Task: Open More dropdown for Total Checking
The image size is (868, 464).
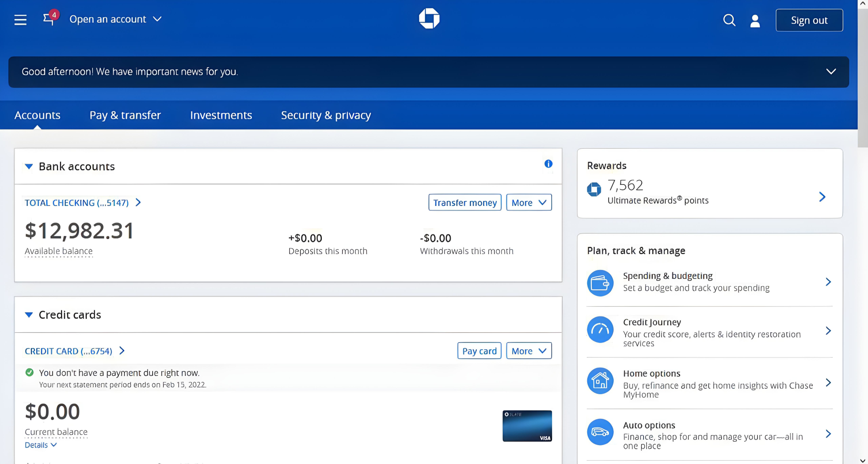Action: 529,202
